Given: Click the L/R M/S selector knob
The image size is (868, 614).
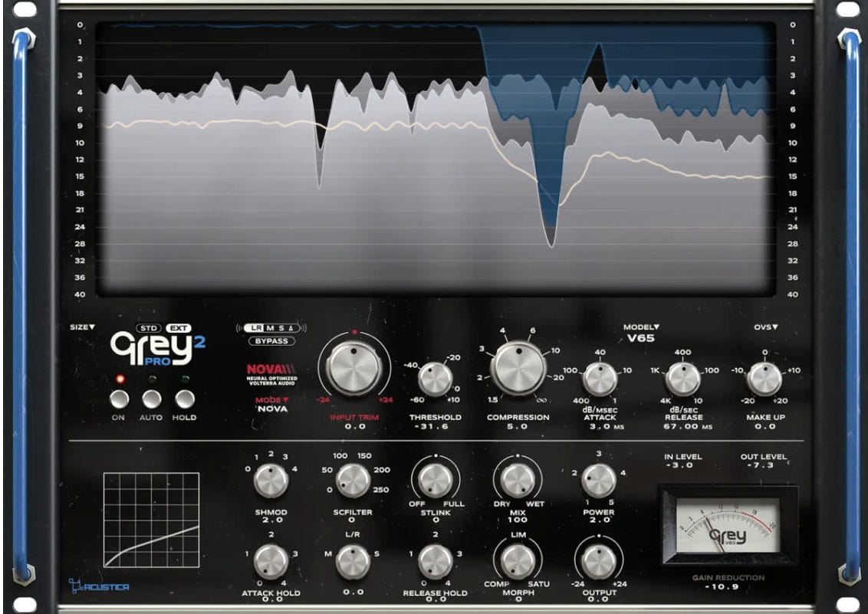Looking at the screenshot, I should click(x=353, y=562).
